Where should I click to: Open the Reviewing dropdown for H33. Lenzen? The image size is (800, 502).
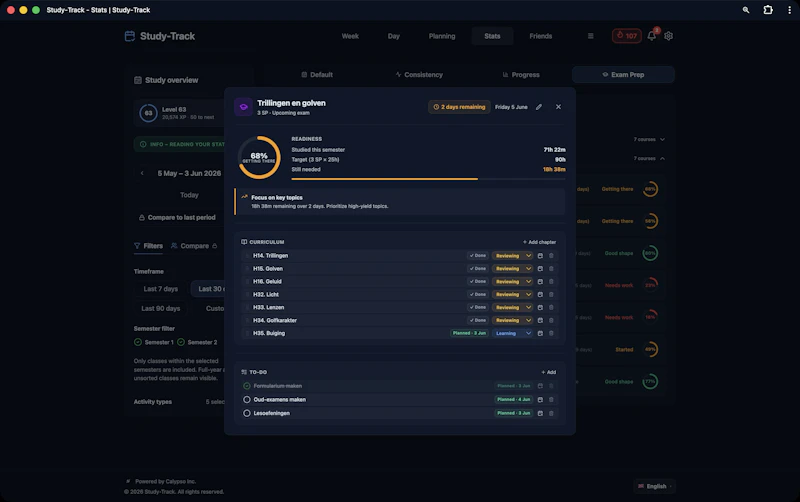point(512,307)
